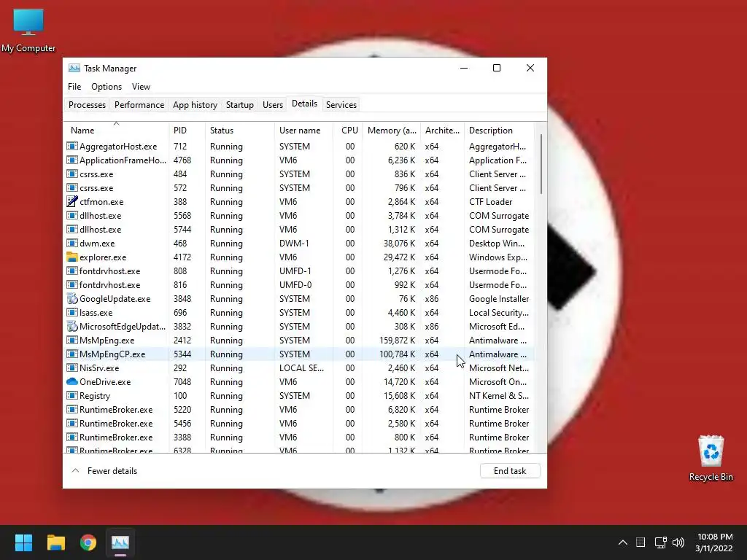Switch to the Startup tab

pyautogui.click(x=239, y=105)
